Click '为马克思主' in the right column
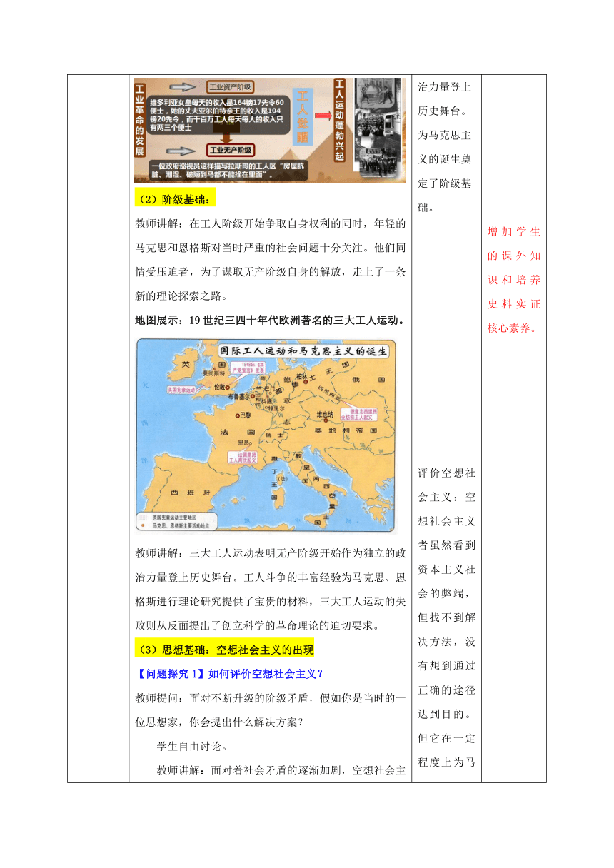Image resolution: width=614 pixels, height=868 pixels. click(445, 136)
